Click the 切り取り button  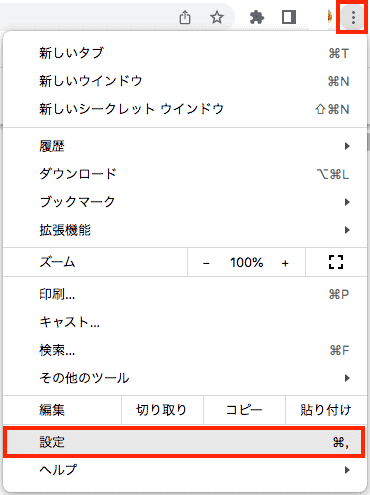[162, 410]
